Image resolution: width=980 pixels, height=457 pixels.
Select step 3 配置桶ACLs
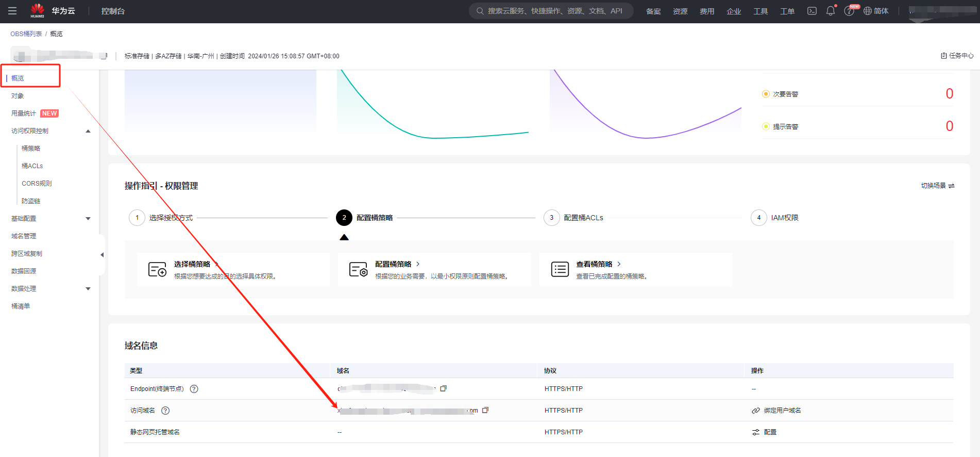[x=583, y=218]
